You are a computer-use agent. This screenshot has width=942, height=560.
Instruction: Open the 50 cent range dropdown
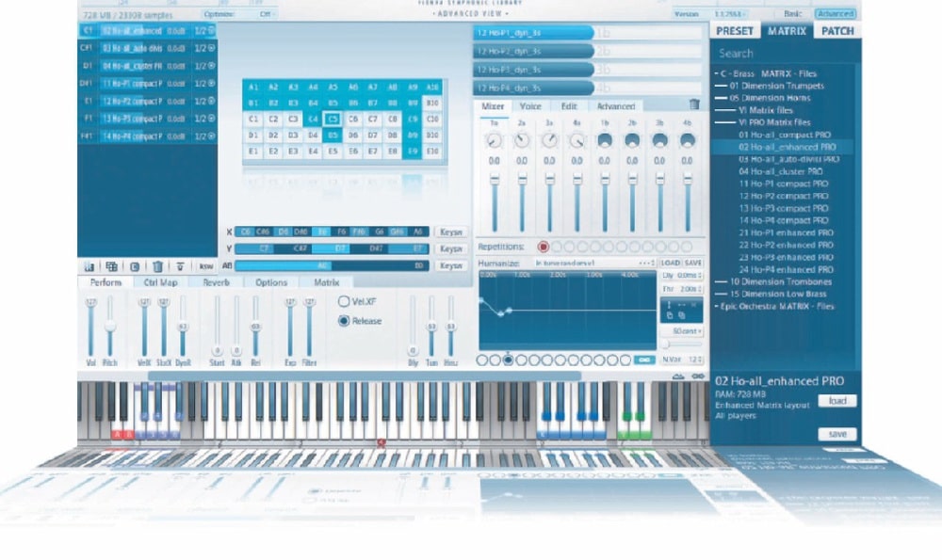coord(682,331)
